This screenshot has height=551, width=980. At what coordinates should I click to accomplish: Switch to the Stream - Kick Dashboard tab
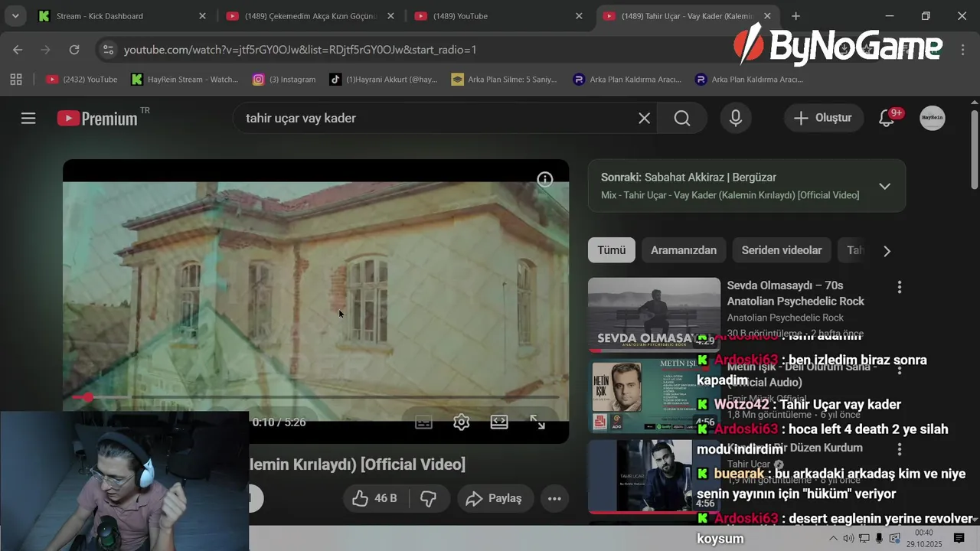[x=100, y=16]
